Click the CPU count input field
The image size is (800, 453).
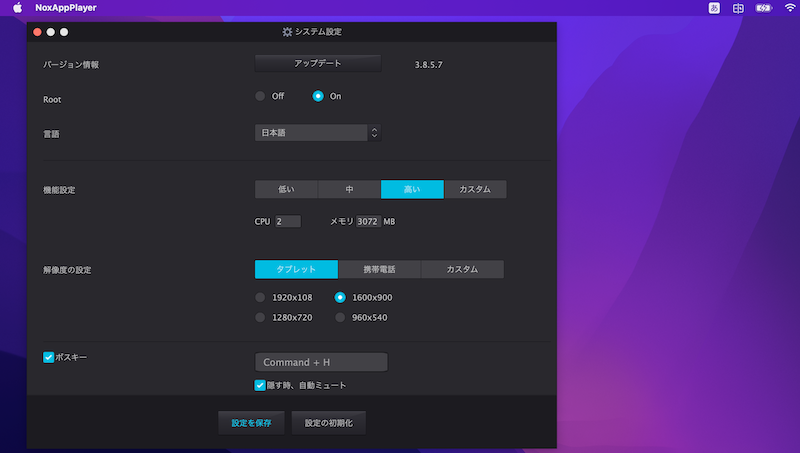point(288,221)
